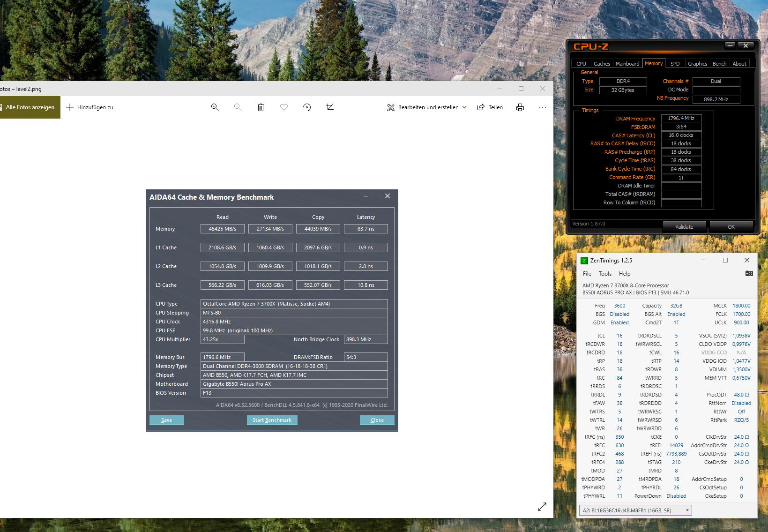Screen dimensions: 768x532
Task: Minimize the ZenTimings window
Action: coord(704,260)
